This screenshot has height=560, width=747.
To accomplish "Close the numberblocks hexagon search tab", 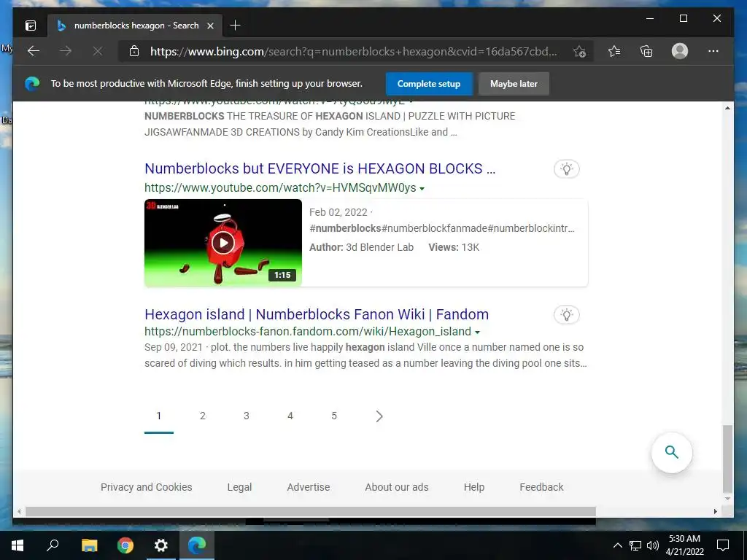I will click(210, 26).
